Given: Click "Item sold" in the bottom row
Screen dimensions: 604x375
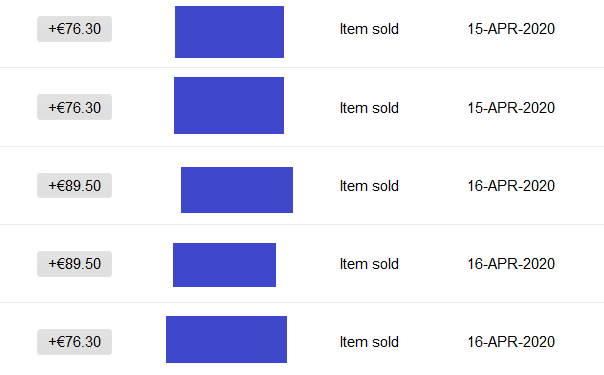Looking at the screenshot, I should (369, 342).
